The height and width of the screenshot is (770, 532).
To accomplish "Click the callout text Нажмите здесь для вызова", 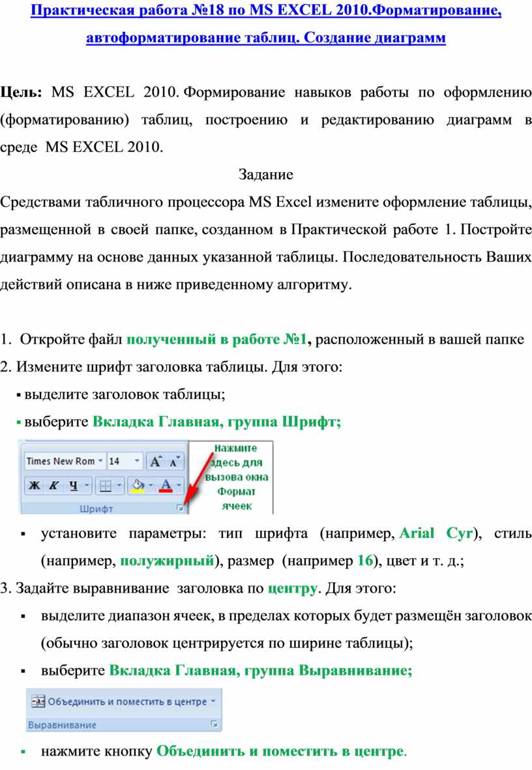I will (x=237, y=477).
